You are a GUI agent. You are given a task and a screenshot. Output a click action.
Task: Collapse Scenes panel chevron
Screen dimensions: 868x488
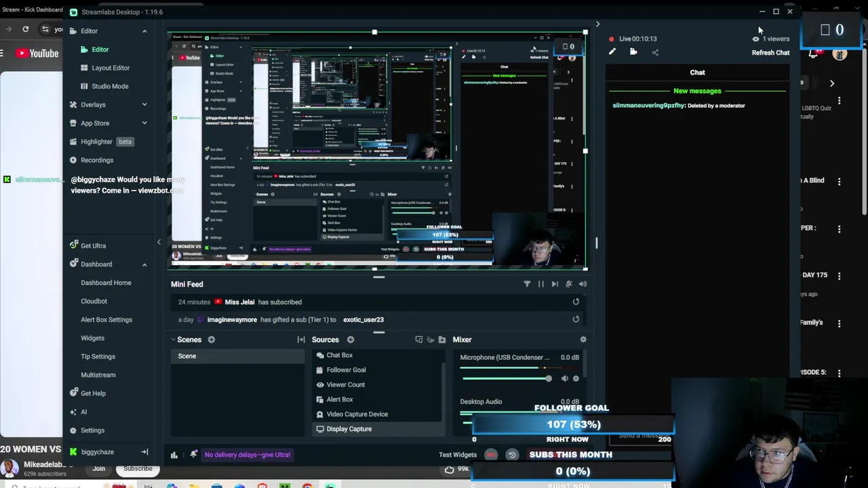pos(173,340)
